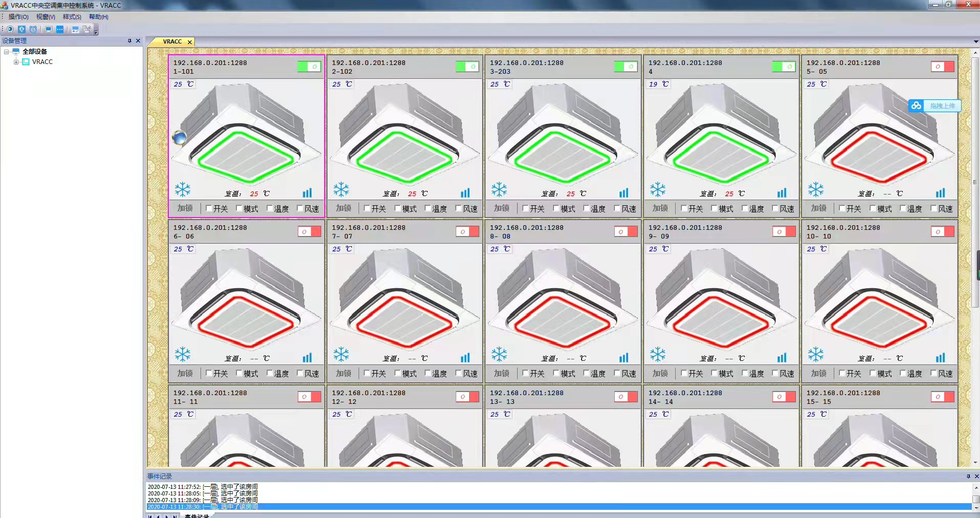Screen dimensions: 980x518
Task: Select the 2-102 air conditioner image
Action: click(x=405, y=134)
